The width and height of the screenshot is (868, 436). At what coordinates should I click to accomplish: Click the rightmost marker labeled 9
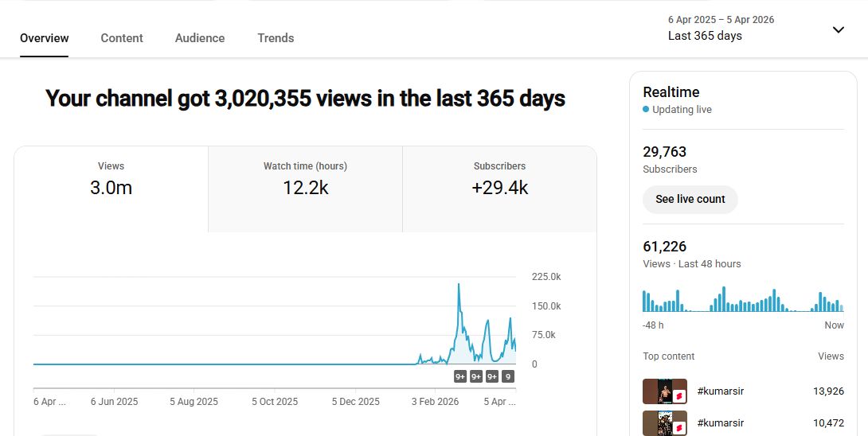point(508,376)
